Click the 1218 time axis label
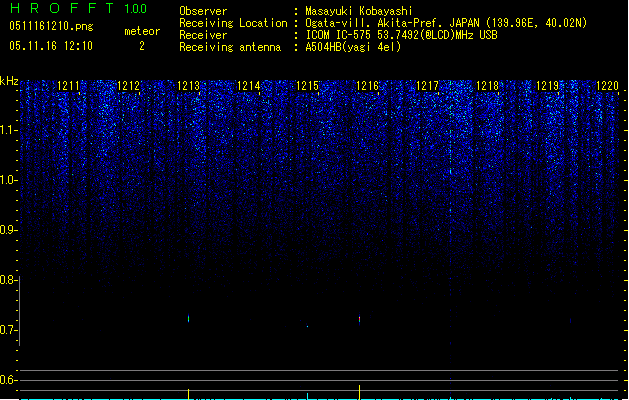Screen dimensions: 629x400 tap(487, 86)
